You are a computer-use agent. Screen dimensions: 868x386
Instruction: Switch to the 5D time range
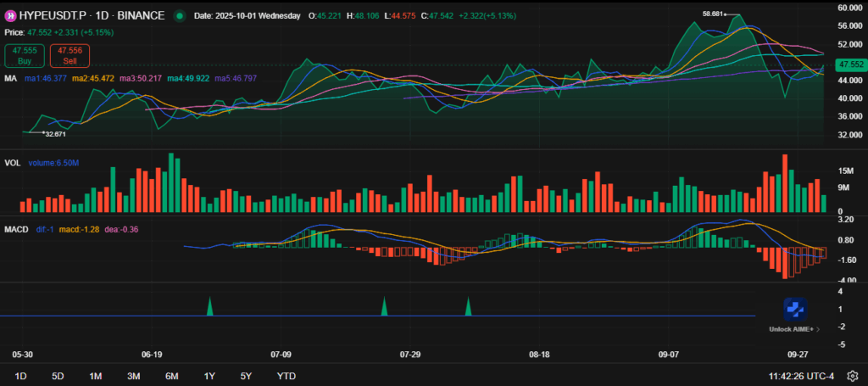pyautogui.click(x=58, y=376)
